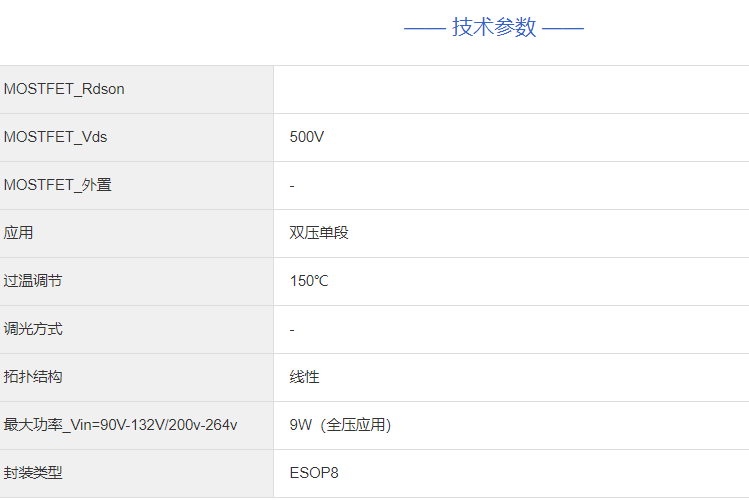
Task: Click the 应用 row label
Action: coord(19,233)
